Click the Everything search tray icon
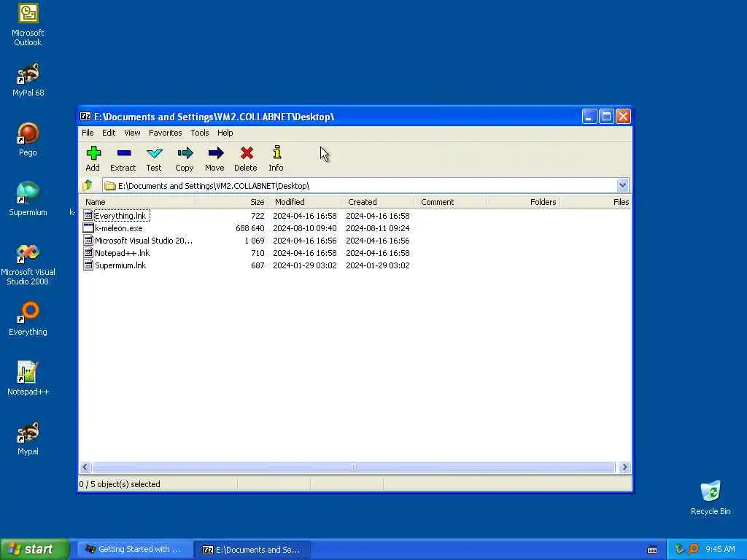The width and height of the screenshot is (747, 560). pyautogui.click(x=694, y=549)
